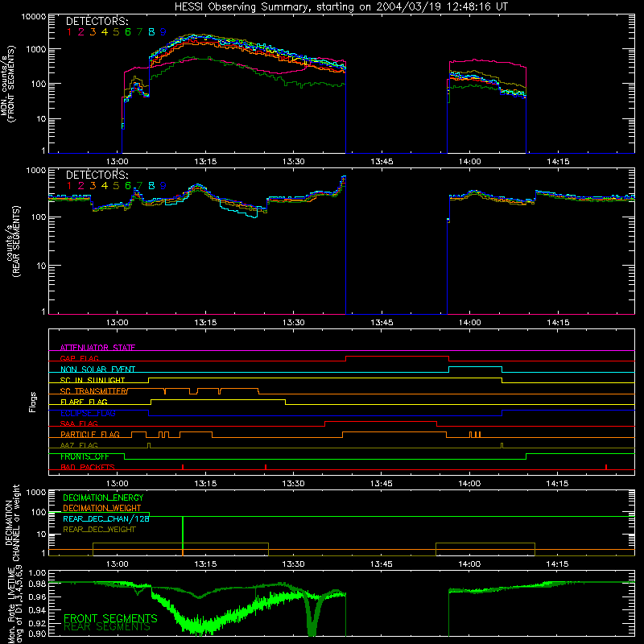Image resolution: width=644 pixels, height=644 pixels.
Task: Click the A47 FLAG label
Action: click(x=79, y=445)
